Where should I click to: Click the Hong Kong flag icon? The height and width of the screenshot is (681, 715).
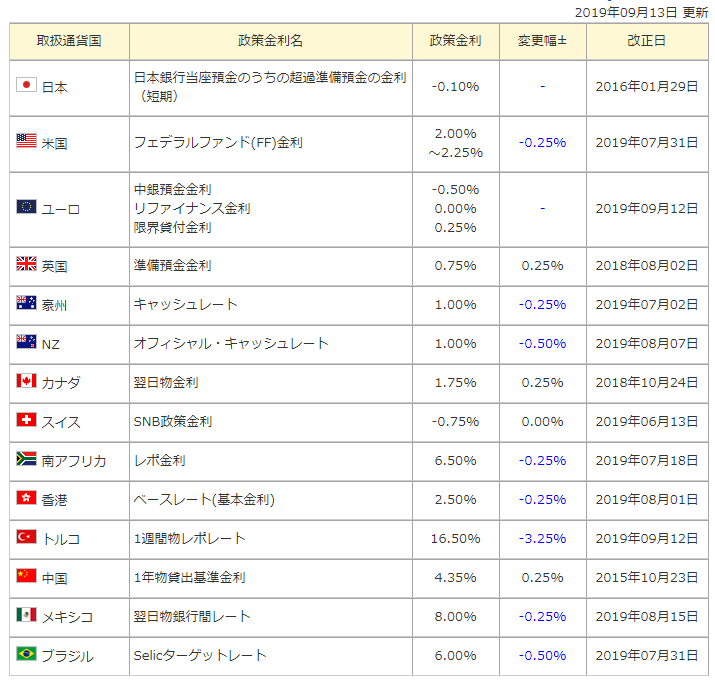pos(26,498)
